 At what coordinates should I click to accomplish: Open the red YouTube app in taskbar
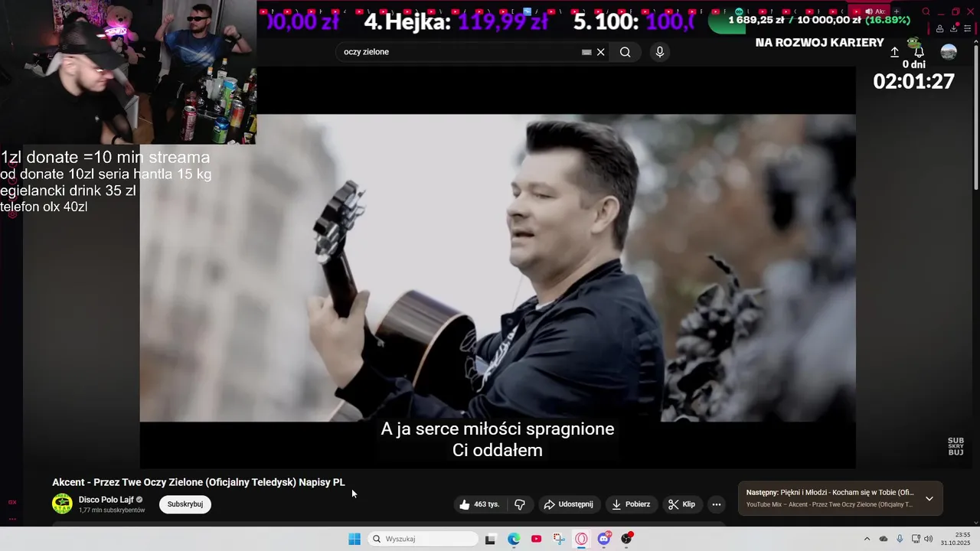(536, 539)
